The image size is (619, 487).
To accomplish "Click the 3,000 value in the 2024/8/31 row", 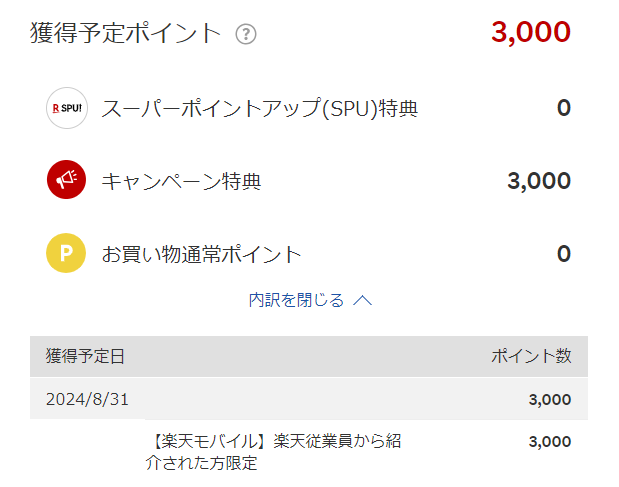I will click(550, 400).
